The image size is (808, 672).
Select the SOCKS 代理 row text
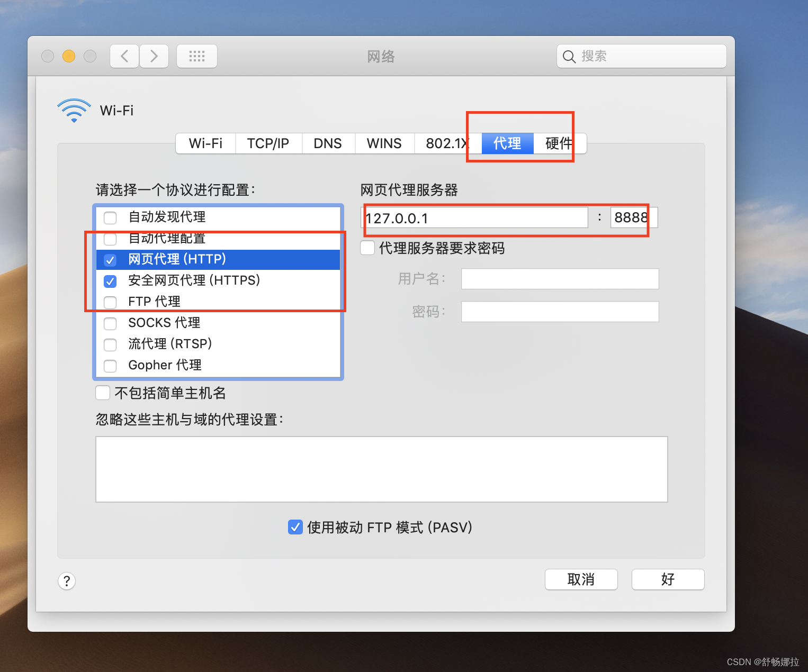164,323
